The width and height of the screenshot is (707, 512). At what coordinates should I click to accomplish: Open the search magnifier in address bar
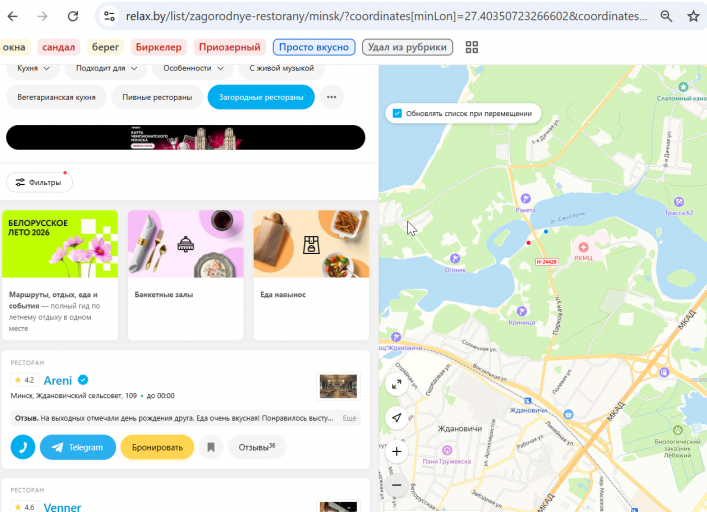point(666,17)
